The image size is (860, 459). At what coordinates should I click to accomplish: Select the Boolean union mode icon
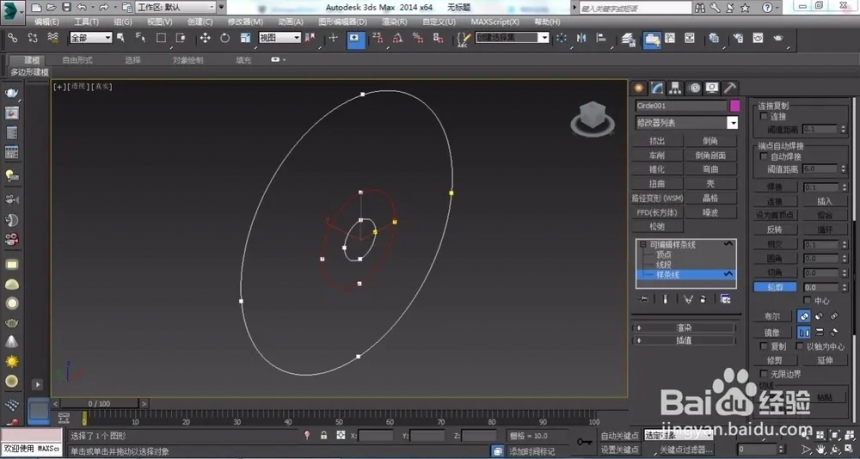[804, 316]
